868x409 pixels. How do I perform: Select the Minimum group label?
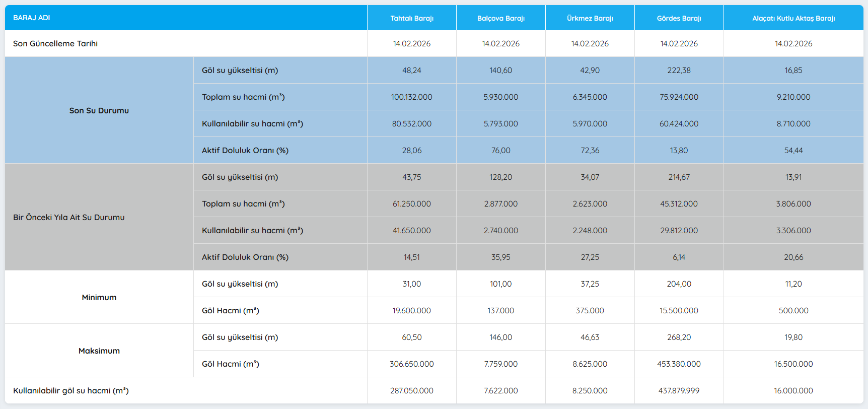click(x=99, y=297)
